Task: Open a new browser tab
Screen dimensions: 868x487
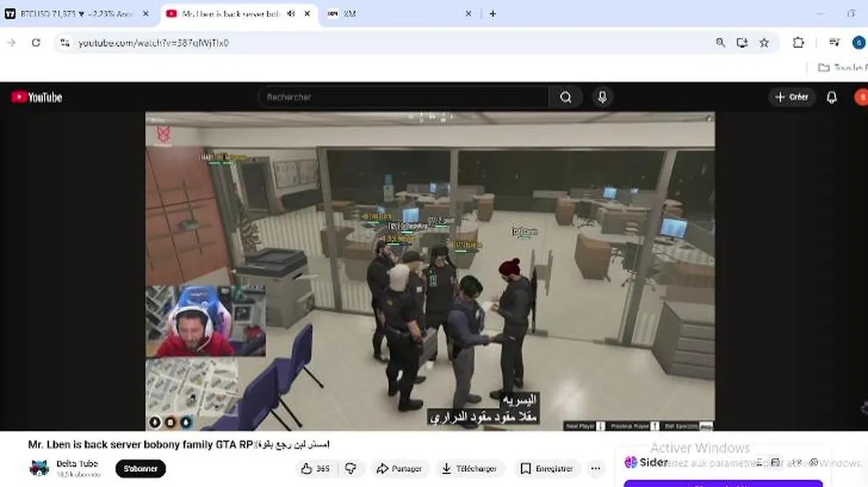Action: tap(492, 14)
